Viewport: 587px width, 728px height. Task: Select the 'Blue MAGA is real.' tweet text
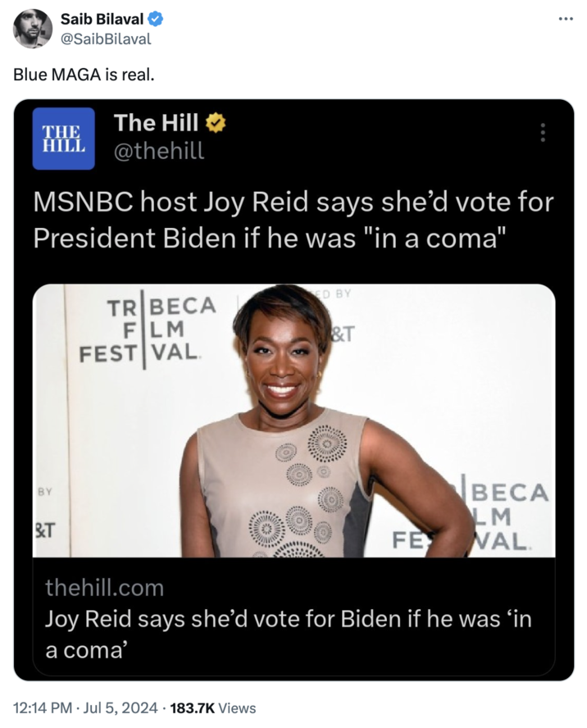[84, 75]
